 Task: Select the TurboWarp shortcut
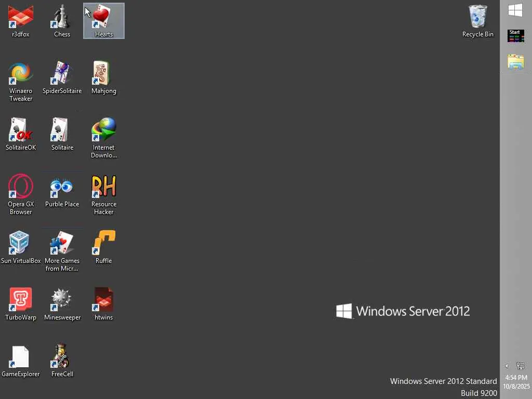21,304
